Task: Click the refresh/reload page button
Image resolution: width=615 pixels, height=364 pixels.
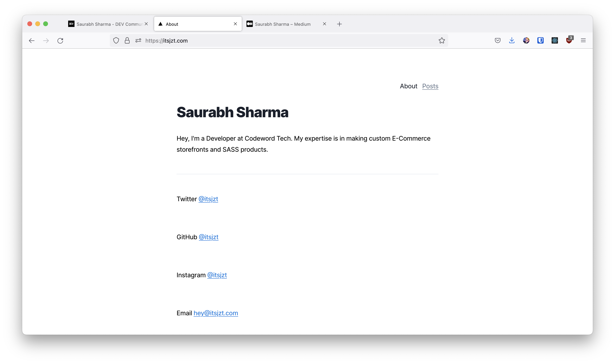Action: pyautogui.click(x=61, y=40)
